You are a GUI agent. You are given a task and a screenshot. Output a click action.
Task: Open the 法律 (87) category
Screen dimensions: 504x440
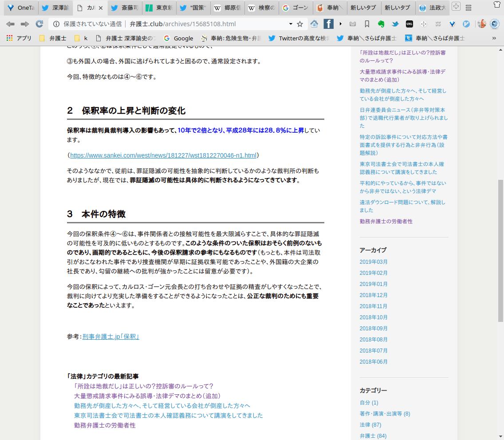(370, 424)
